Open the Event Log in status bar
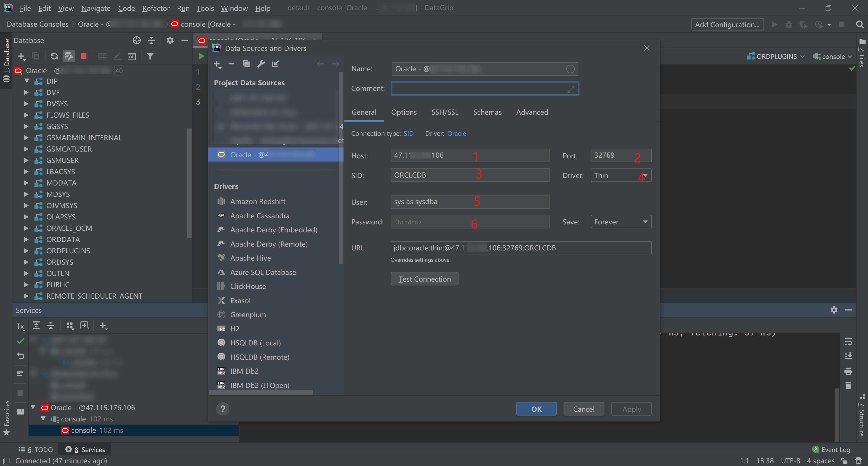 [x=831, y=449]
